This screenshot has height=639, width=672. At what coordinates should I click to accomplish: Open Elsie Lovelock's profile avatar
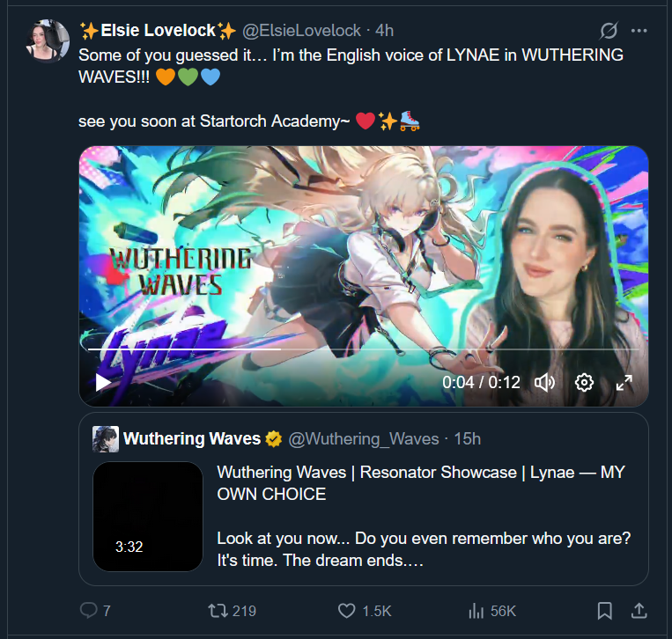point(48,40)
